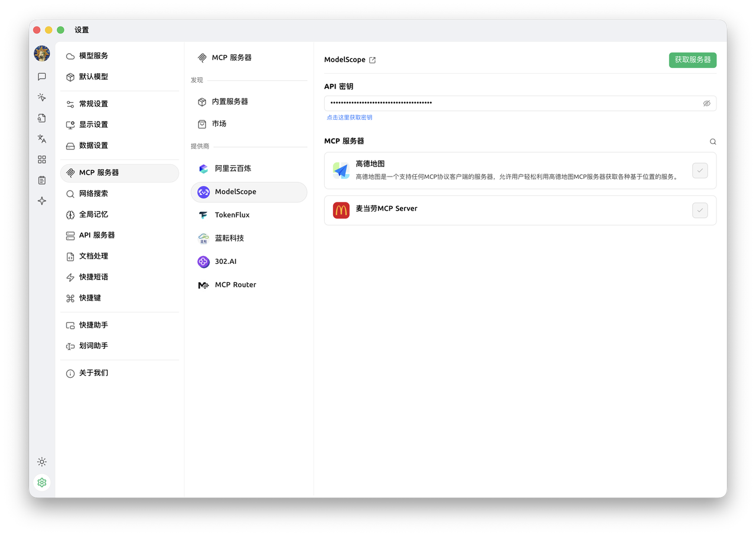Screen dimensions: 756x536
Task: Open the external link icon beside ModelScope
Action: (373, 60)
